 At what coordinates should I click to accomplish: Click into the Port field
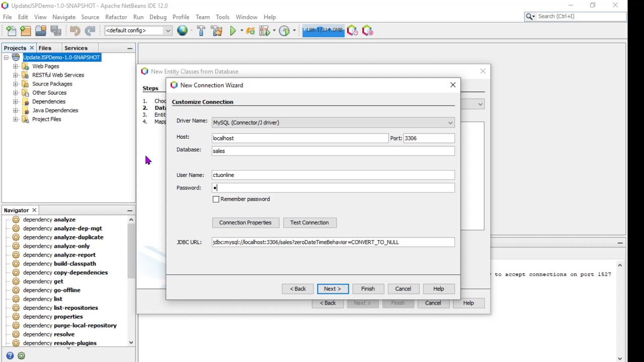[x=429, y=138]
